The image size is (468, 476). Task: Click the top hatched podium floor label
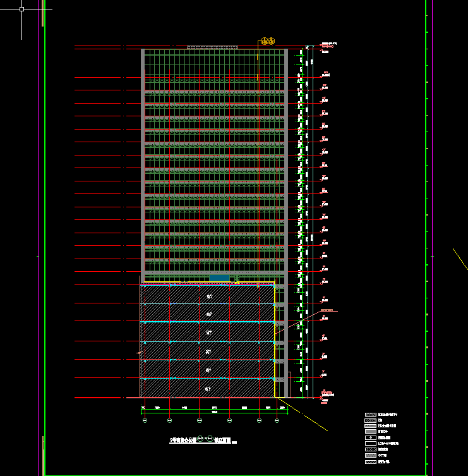[209, 295]
